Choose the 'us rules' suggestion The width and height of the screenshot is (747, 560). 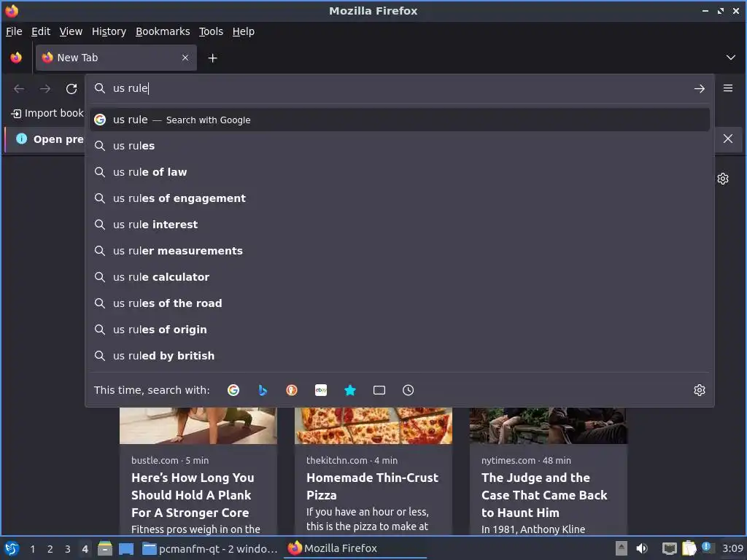click(x=399, y=146)
